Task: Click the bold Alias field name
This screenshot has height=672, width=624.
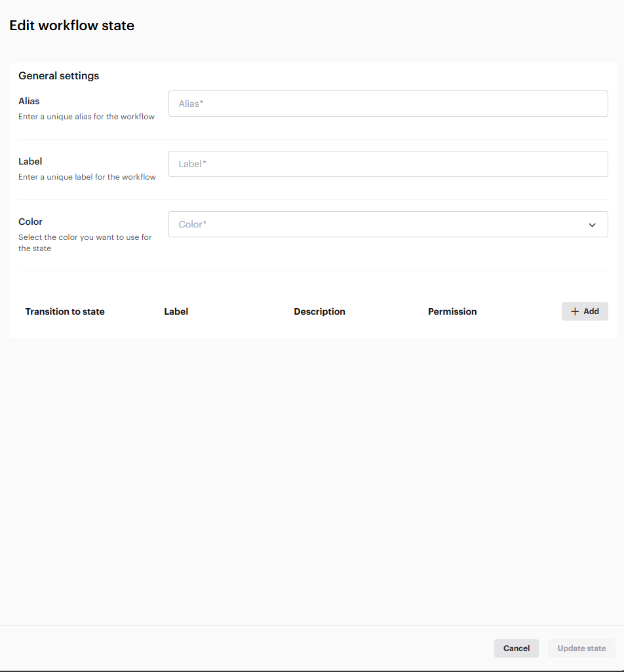Action: click(x=29, y=101)
